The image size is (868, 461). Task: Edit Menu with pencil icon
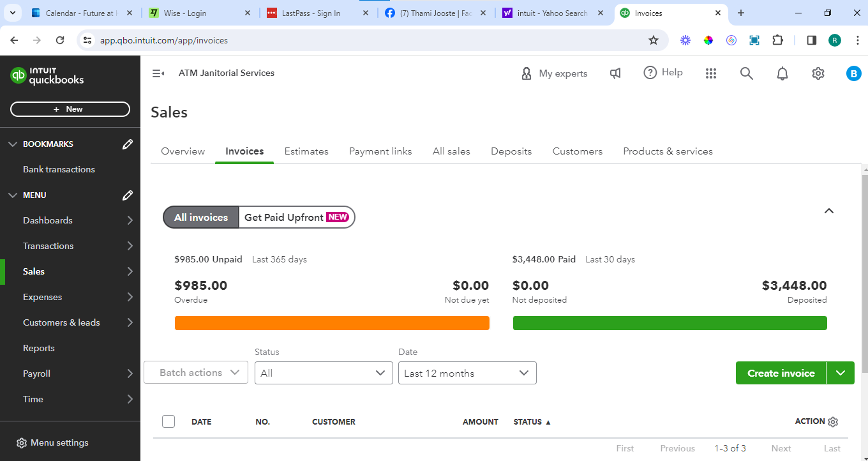coord(128,195)
